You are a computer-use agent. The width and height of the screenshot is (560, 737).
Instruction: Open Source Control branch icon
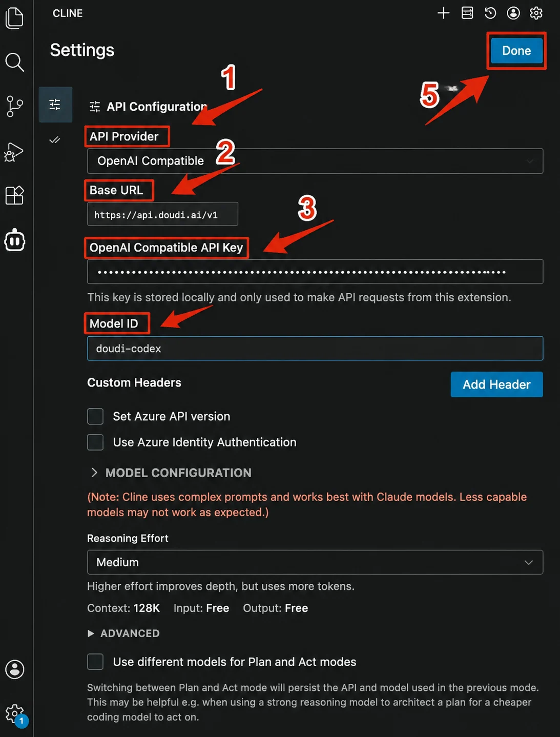(x=14, y=107)
